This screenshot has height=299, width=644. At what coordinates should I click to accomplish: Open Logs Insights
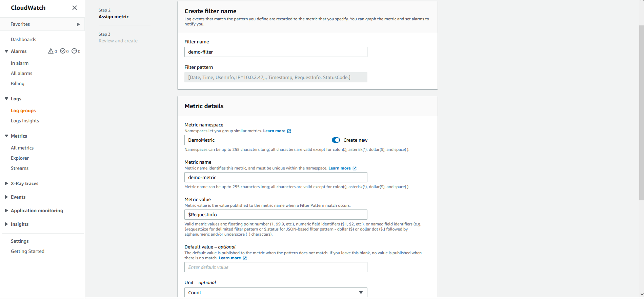[x=25, y=121]
